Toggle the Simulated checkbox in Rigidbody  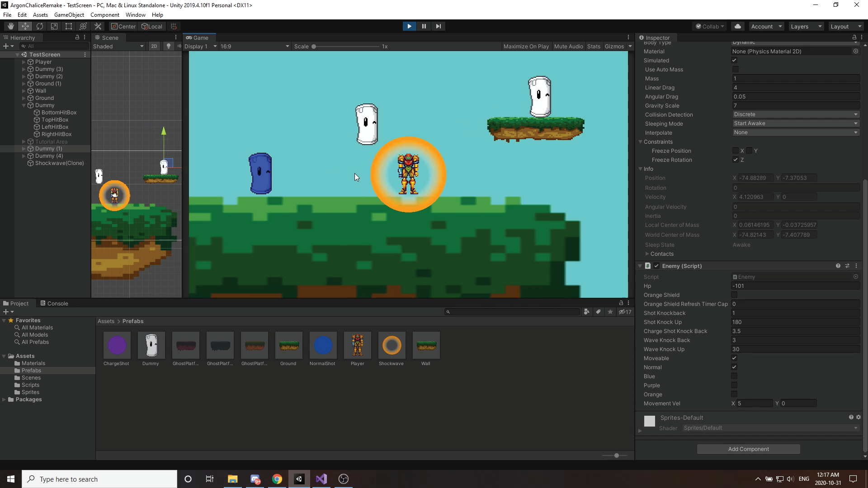pos(735,60)
